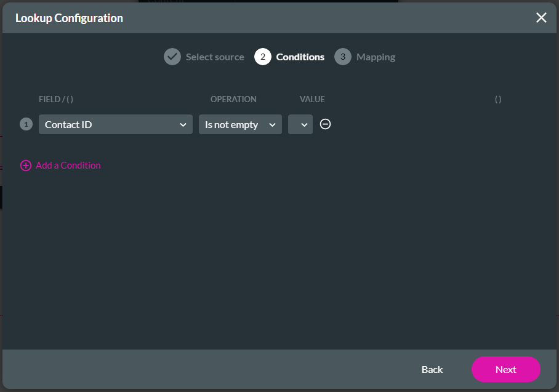Screen dimensions: 559x392
Task: Open the operation dropdown showing Is not empty
Action: coord(240,124)
